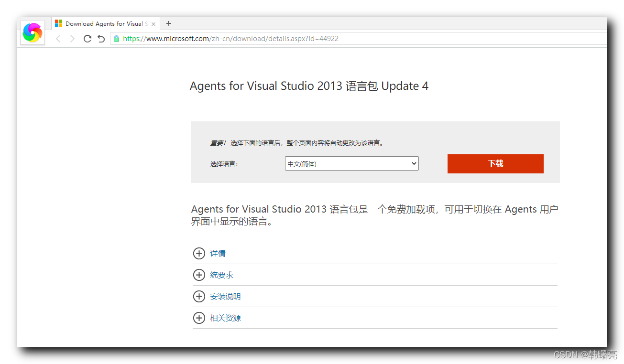Close the Download Agents for Visual tab
624x364 pixels.
pos(153,24)
